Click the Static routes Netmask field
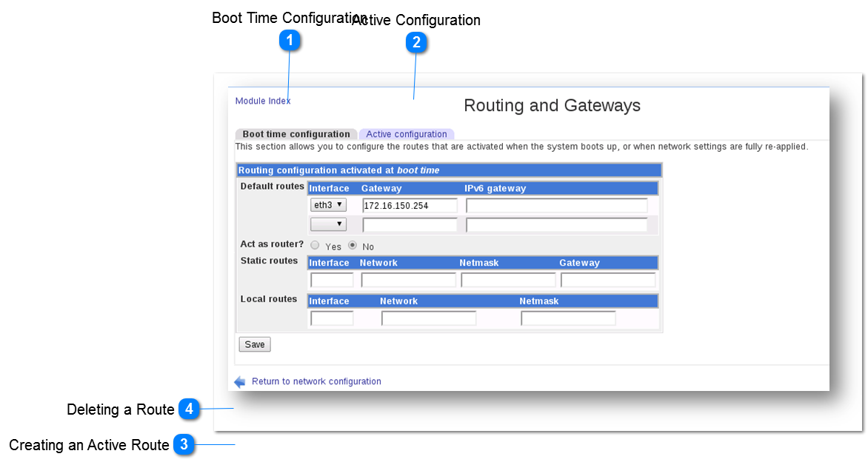Screen dimensions: 868x465 pyautogui.click(x=508, y=280)
